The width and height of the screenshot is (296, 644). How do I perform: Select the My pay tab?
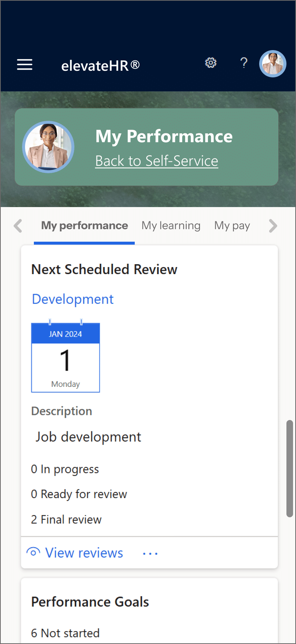coord(232,225)
